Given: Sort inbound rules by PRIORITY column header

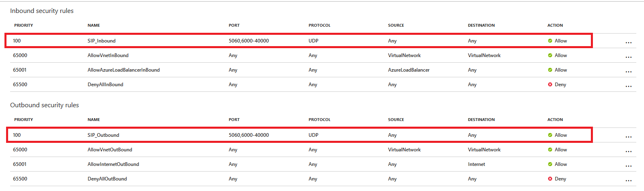Looking at the screenshot, I should [24, 25].
